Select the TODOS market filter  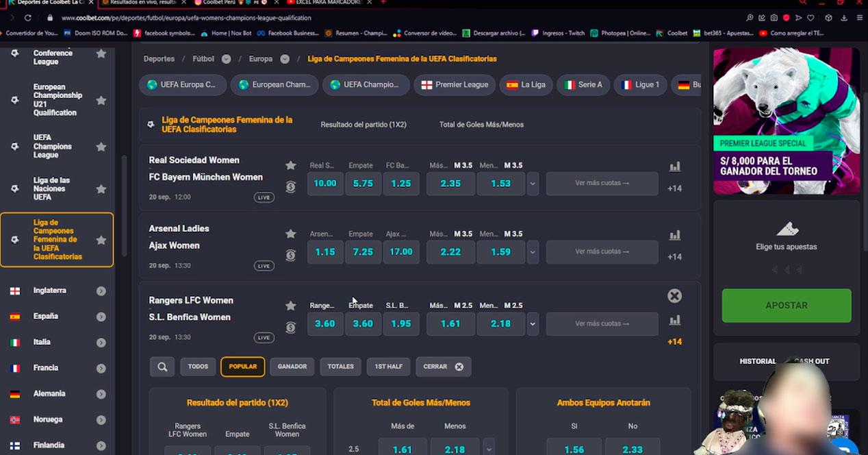click(x=198, y=367)
